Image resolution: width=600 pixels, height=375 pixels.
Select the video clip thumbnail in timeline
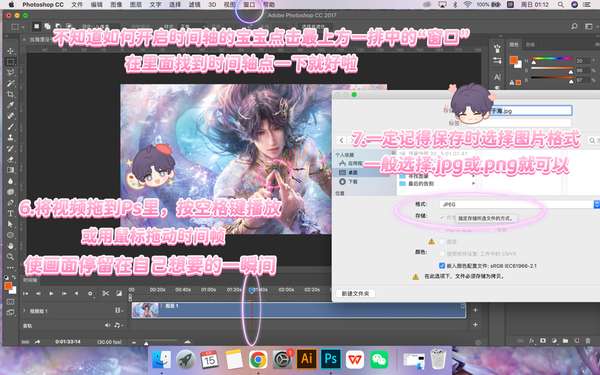[x=145, y=310]
